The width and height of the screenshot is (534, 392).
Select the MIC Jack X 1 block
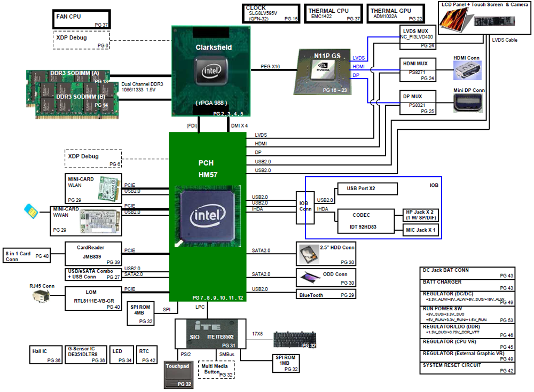pos(420,230)
